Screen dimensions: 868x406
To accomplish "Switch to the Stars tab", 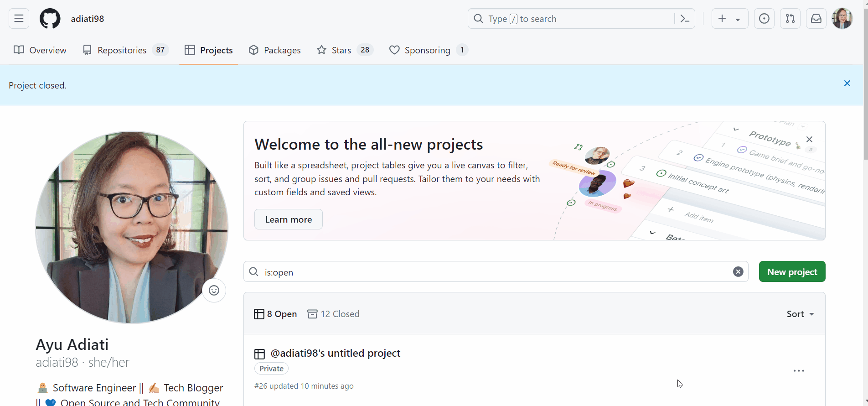I will point(341,50).
